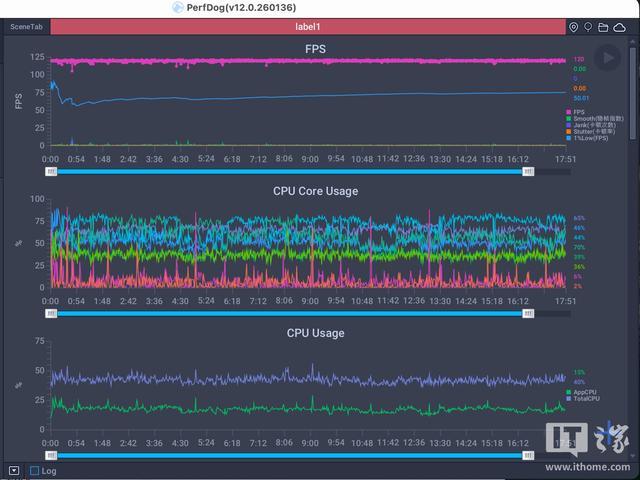Hide the AppCPU line via its legend
The height and width of the screenshot is (480, 640).
click(x=581, y=392)
